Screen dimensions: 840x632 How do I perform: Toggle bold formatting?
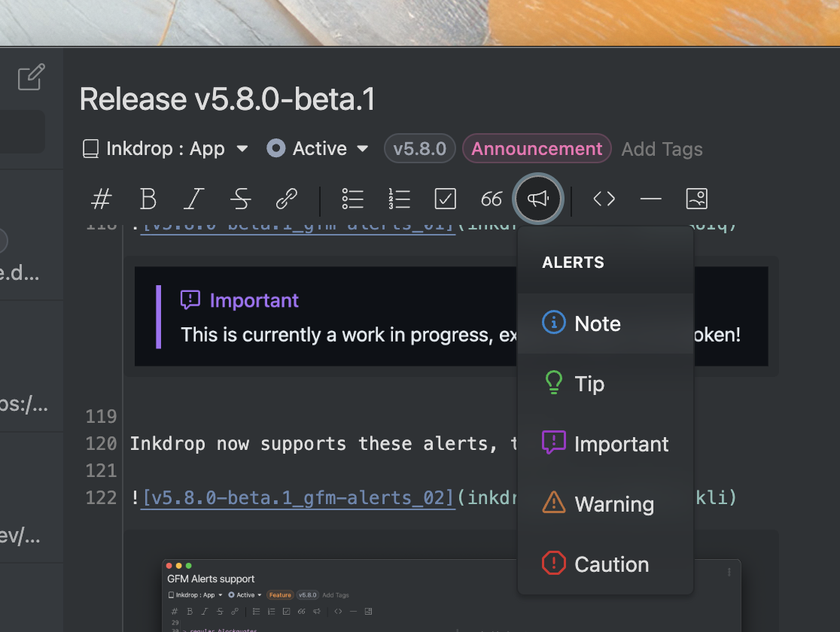(148, 199)
